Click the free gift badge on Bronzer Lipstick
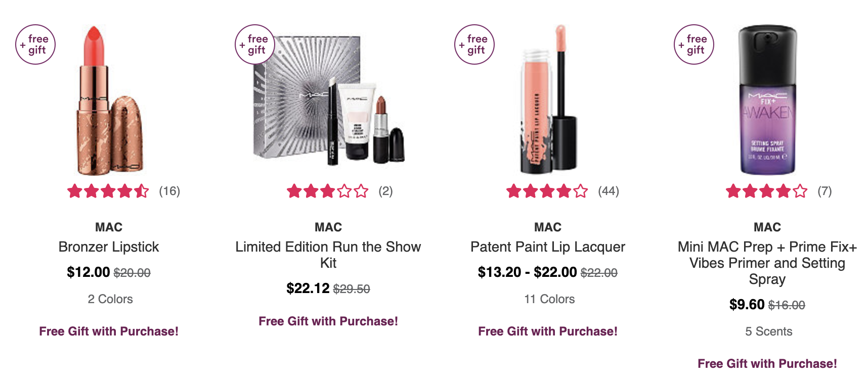 click(x=35, y=44)
